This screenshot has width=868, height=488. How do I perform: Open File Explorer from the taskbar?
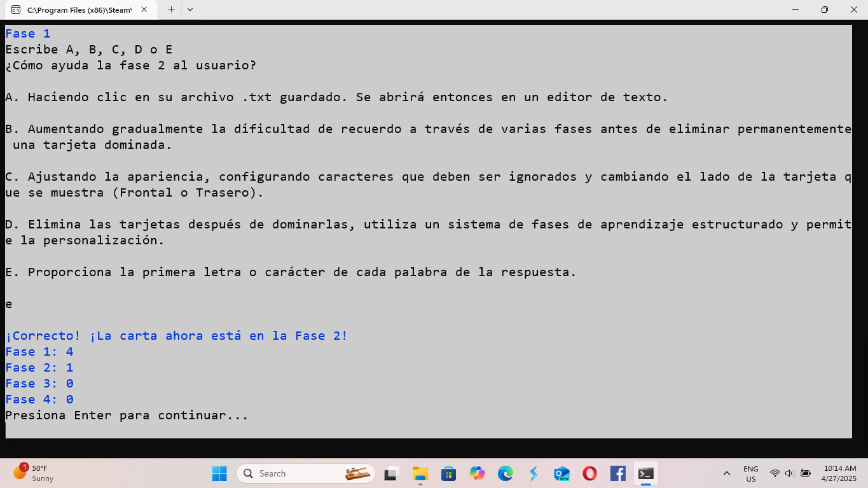(420, 473)
